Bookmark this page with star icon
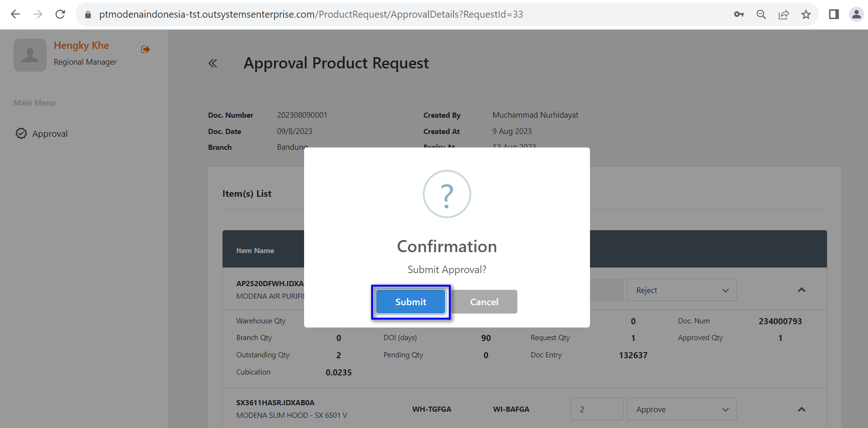The width and height of the screenshot is (868, 428). pyautogui.click(x=806, y=14)
